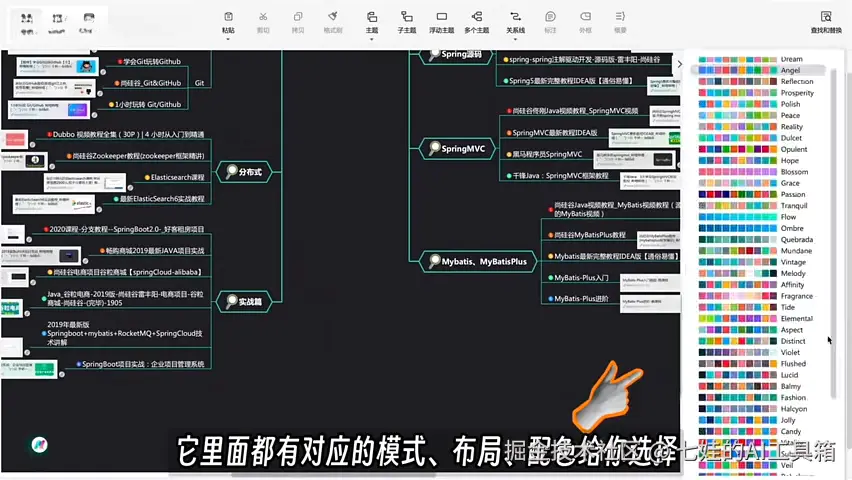Choose the Distinct color theme
The image size is (852, 480).
(752, 341)
